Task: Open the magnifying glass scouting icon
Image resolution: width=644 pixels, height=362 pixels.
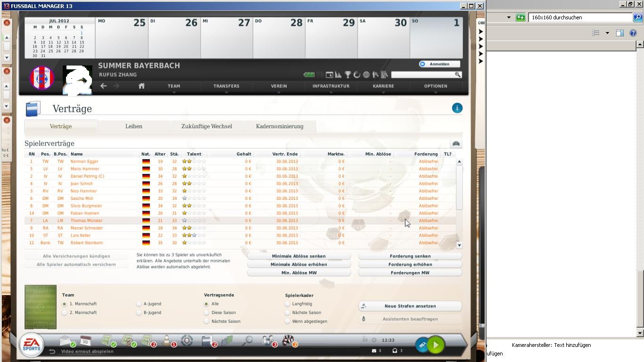Action: [x=248, y=340]
